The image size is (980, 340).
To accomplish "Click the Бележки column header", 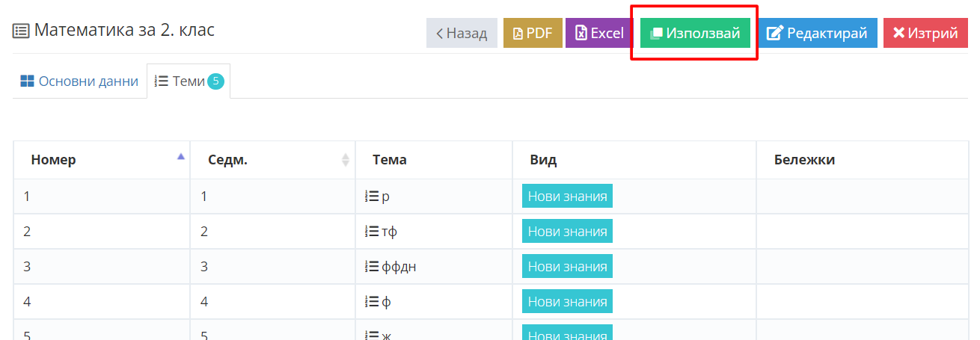I will [x=804, y=159].
